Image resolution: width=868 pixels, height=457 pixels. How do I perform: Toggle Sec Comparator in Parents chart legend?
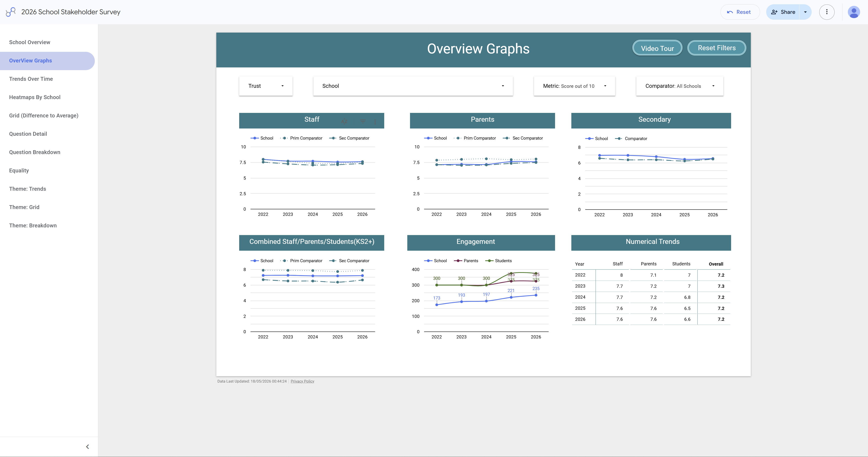tap(523, 138)
